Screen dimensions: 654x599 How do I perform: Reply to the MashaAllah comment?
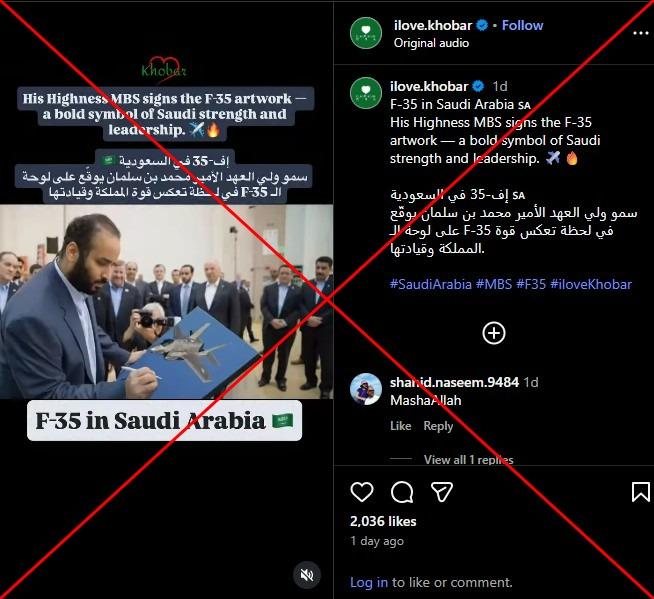(x=438, y=426)
